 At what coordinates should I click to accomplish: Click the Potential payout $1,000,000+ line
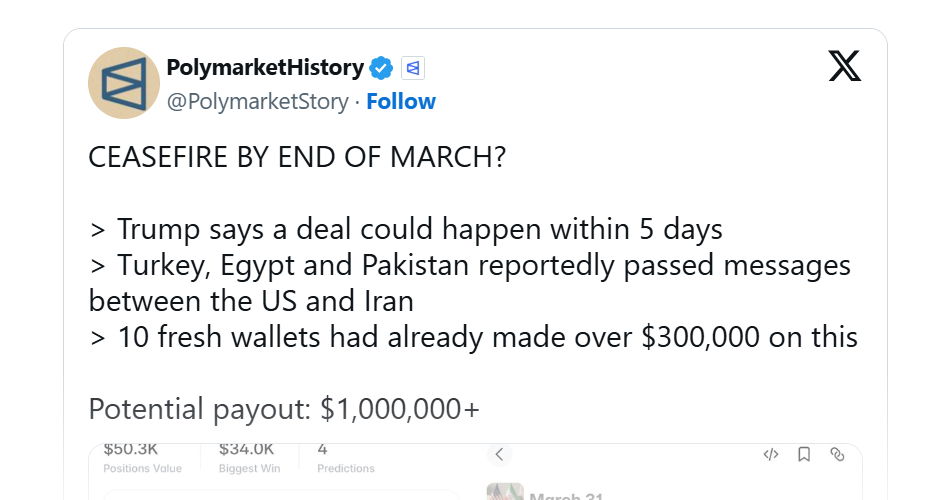click(x=284, y=410)
